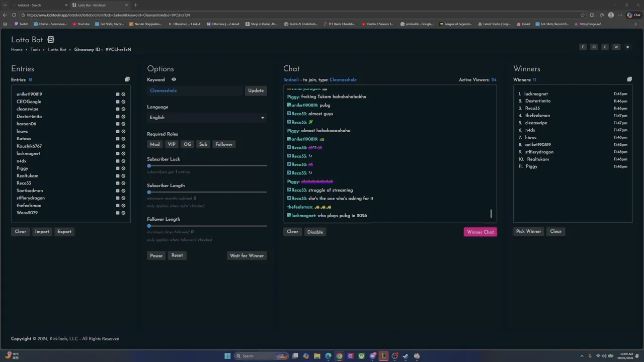Click the C panel toggle at top right
Viewport: 644px width, 362px height.
(x=605, y=47)
